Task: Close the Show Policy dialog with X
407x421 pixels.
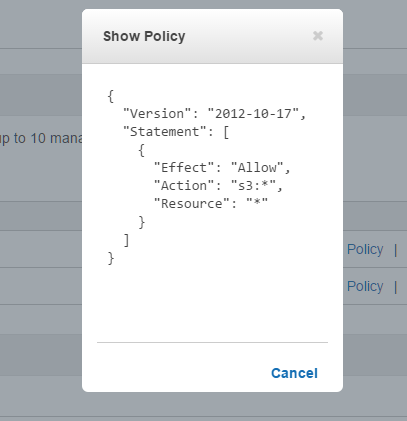Action: coord(318,36)
